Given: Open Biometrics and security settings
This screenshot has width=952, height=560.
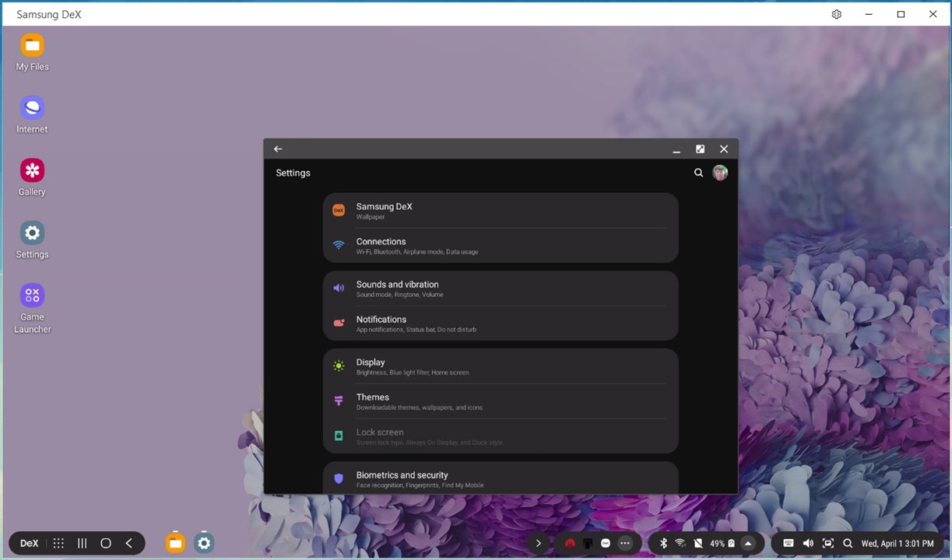Looking at the screenshot, I should 501,478.
